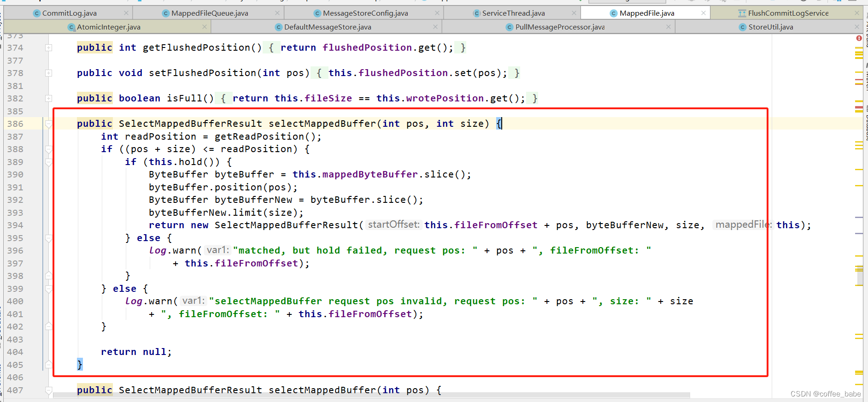Click line number 390 in the gutter
The width and height of the screenshot is (868, 402).
pyautogui.click(x=15, y=175)
